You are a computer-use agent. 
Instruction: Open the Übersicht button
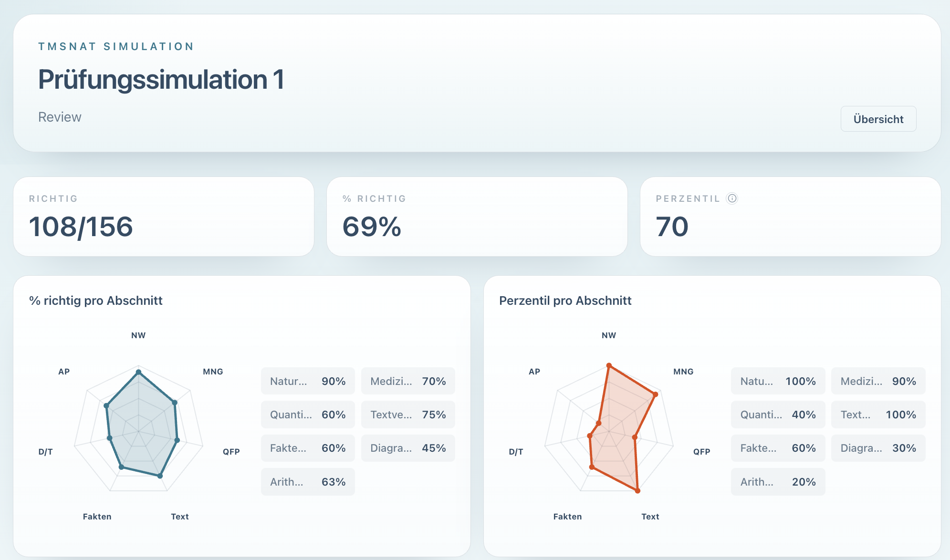[878, 119]
